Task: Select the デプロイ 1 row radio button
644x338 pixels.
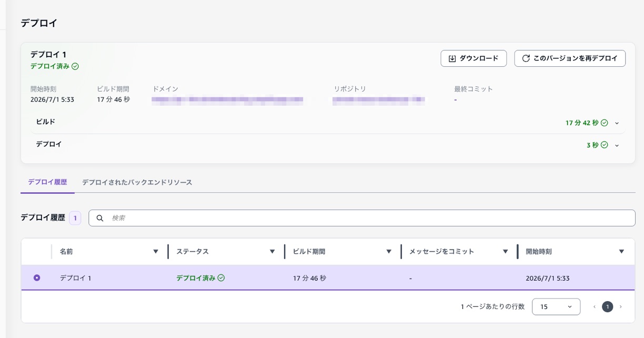Action: click(x=37, y=277)
